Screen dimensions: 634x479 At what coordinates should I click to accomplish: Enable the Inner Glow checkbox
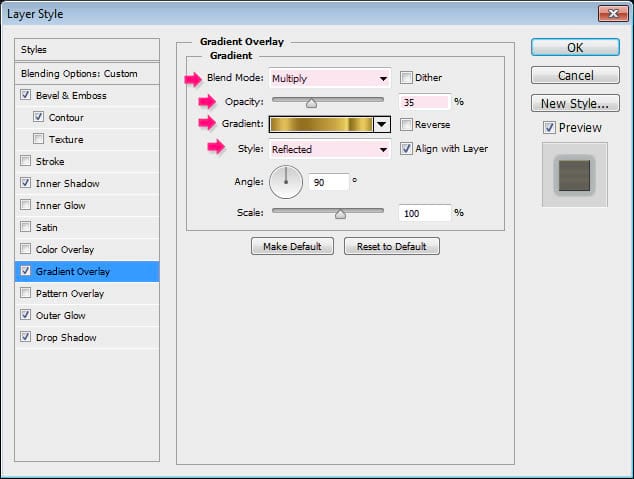point(25,205)
